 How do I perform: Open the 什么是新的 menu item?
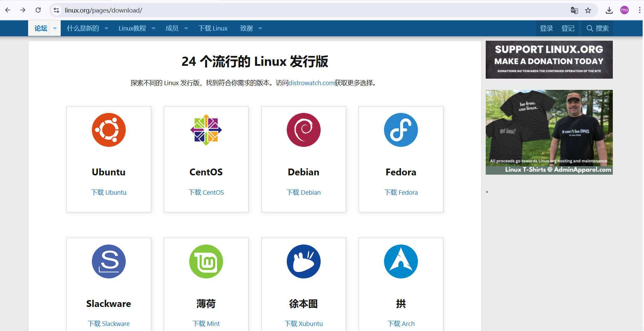tap(83, 28)
